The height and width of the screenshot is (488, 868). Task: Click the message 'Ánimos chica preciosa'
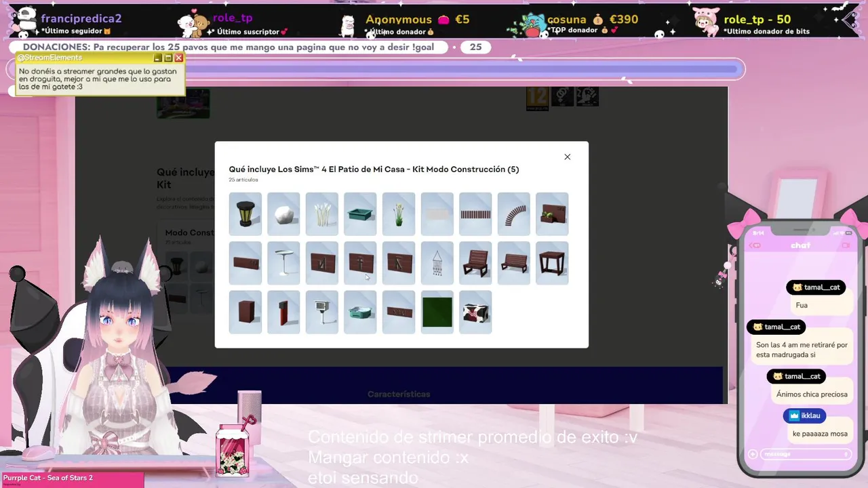[x=812, y=394]
